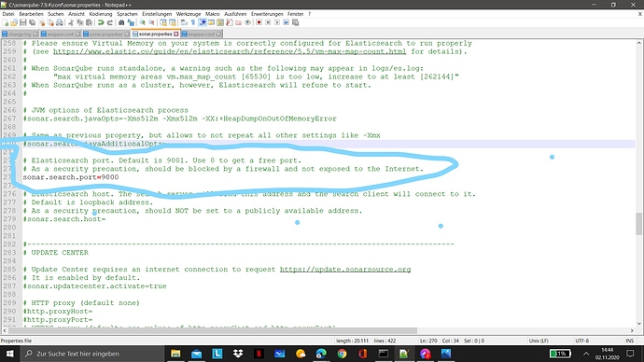
Task: Click the Find binoculars toolbar icon
Action: click(x=121, y=22)
